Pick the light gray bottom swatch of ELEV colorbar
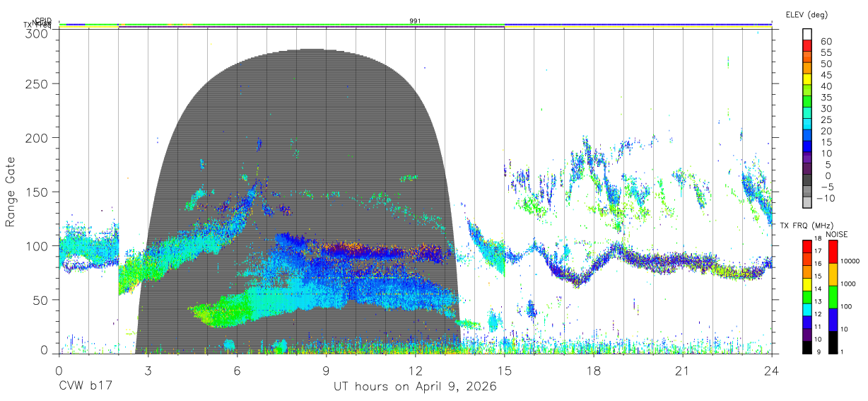This screenshot has height=401, width=868. click(807, 202)
